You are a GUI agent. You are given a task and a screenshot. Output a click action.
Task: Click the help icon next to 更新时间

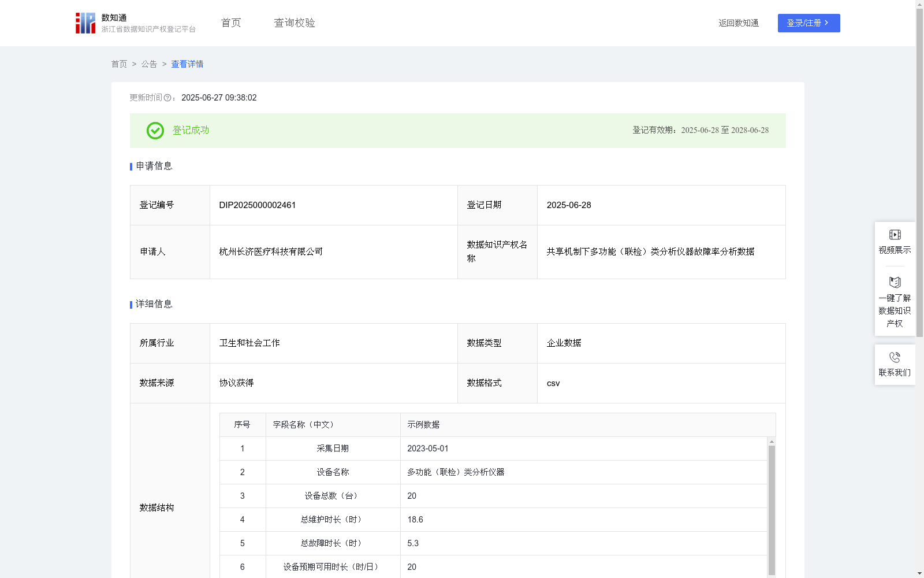coord(167,98)
